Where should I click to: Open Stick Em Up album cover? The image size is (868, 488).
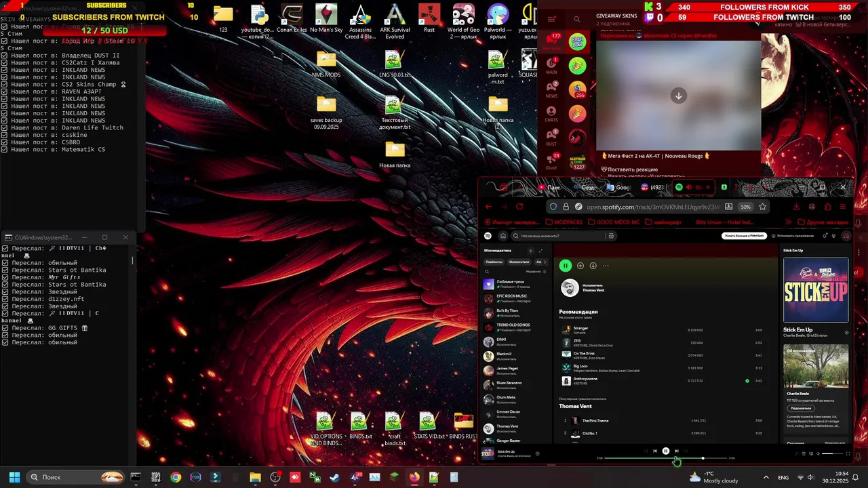816,290
